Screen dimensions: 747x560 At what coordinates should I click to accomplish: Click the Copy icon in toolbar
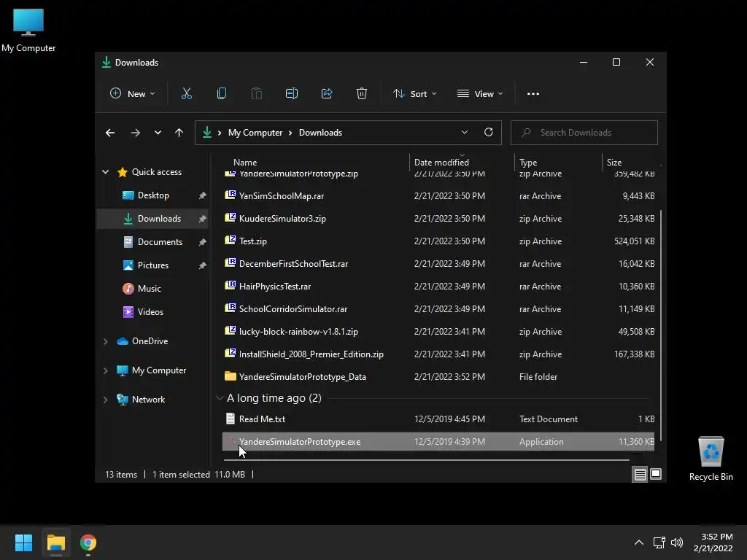(222, 94)
